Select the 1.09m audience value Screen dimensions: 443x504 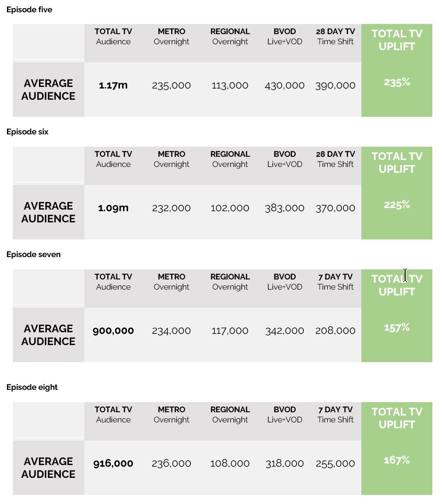coord(113,208)
